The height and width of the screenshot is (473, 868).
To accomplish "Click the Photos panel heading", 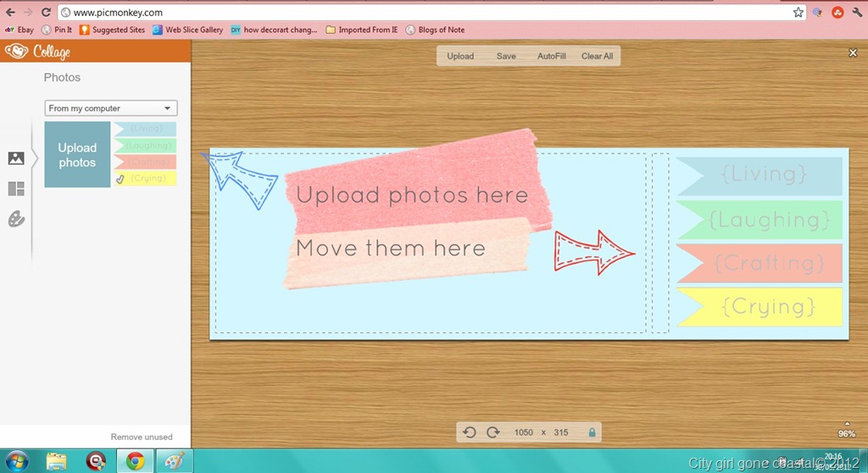I will click(x=62, y=77).
